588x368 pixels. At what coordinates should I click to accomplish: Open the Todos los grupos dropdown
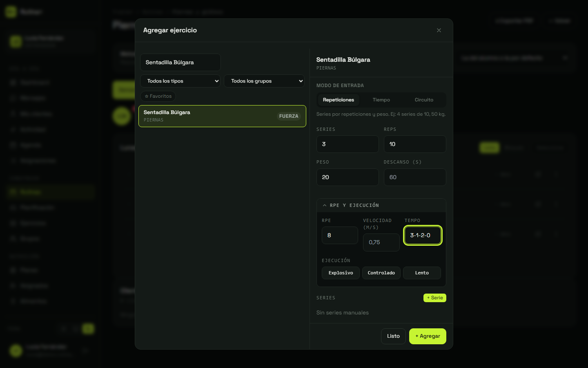click(264, 81)
